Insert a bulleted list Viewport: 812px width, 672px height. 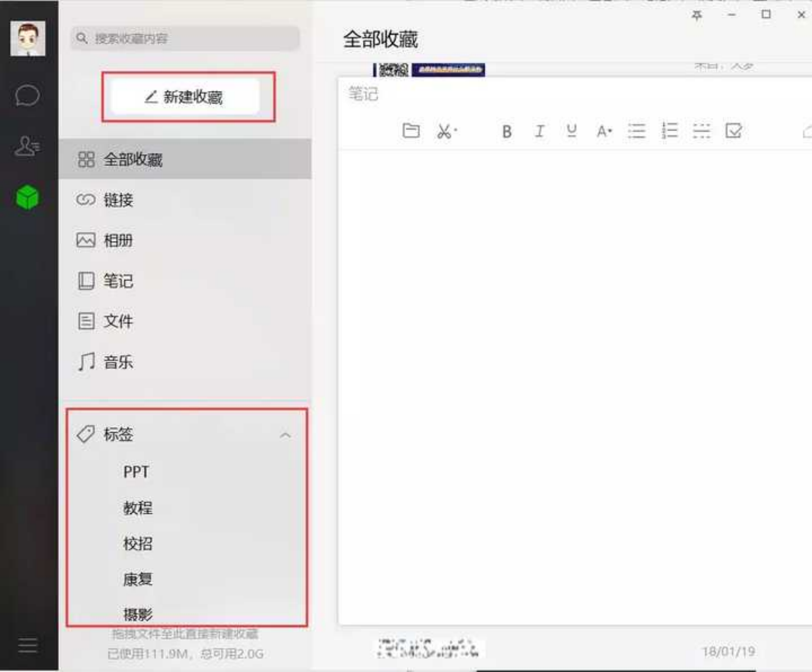tap(636, 131)
